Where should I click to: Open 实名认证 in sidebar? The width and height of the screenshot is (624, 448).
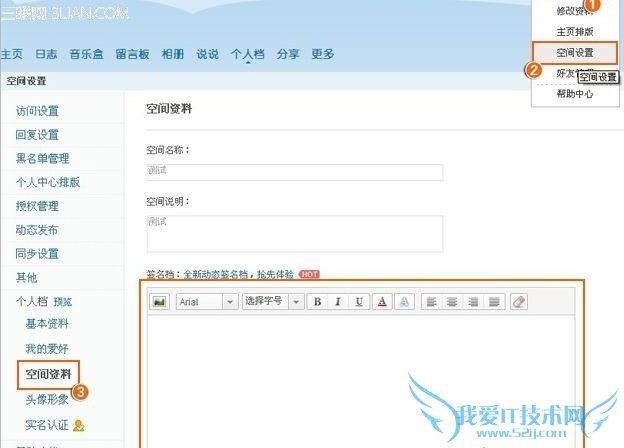[x=47, y=425]
